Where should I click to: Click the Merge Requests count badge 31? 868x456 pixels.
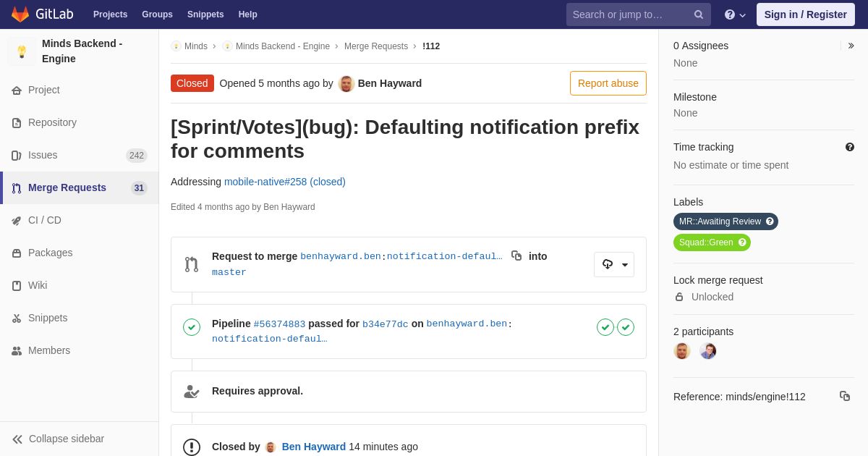(139, 188)
